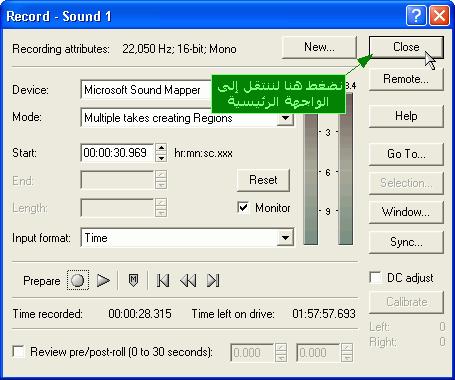Click the right level meter bar
The width and height of the screenshot is (455, 380).
345,169
